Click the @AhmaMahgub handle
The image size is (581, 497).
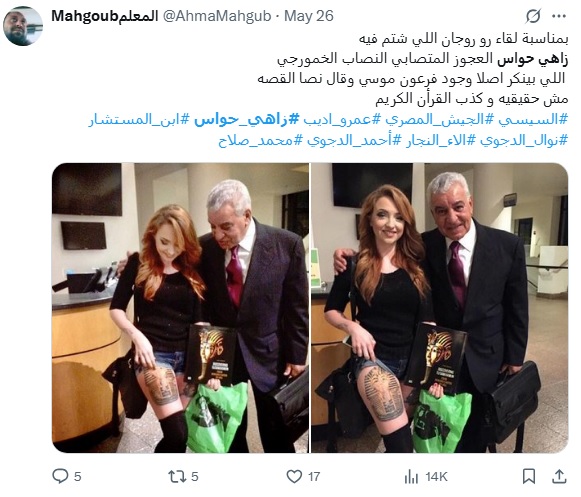pos(217,16)
